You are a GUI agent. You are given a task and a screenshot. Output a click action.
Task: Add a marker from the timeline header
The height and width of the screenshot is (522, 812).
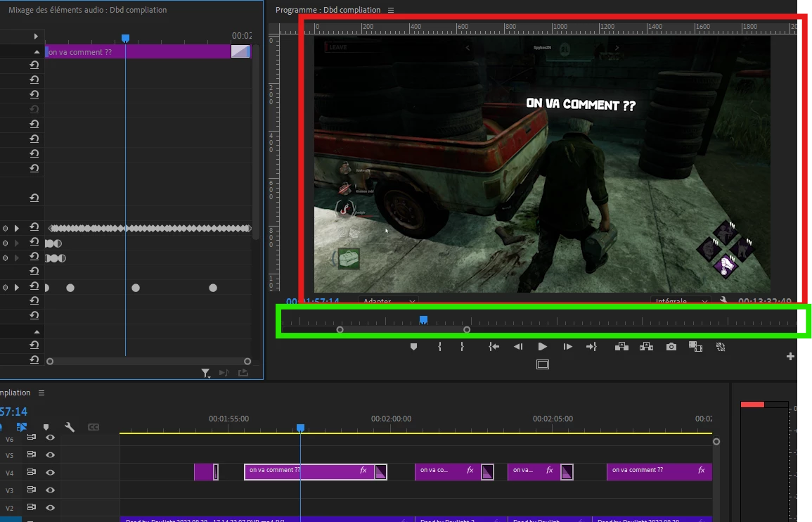46,427
